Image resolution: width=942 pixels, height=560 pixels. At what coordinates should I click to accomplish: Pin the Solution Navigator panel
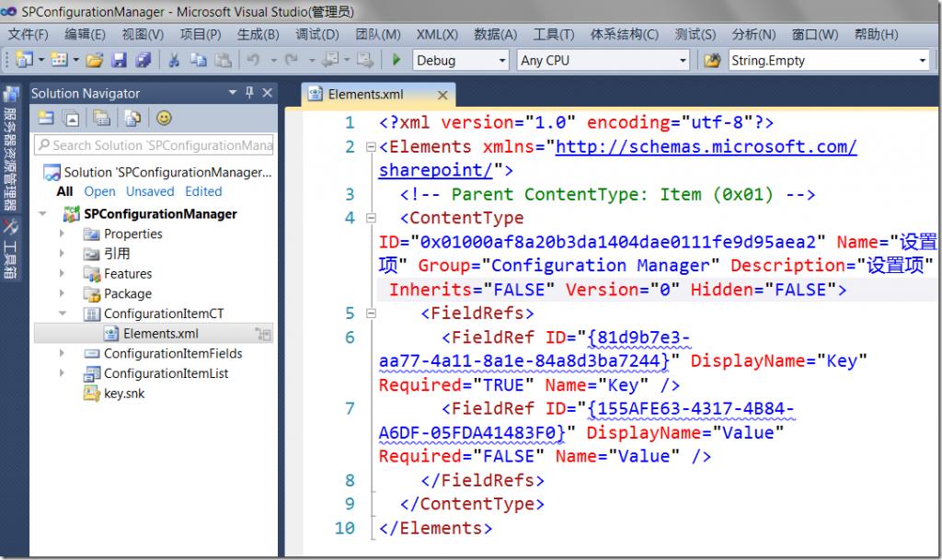coord(249,93)
